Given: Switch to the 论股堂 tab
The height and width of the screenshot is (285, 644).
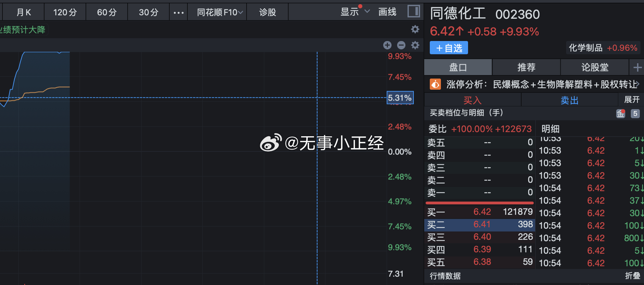Looking at the screenshot, I should (595, 67).
